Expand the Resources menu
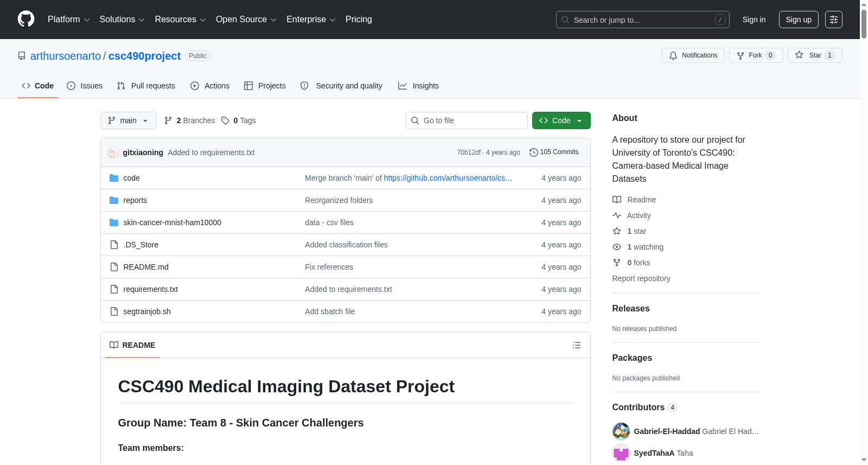The image size is (868, 465). (x=180, y=20)
